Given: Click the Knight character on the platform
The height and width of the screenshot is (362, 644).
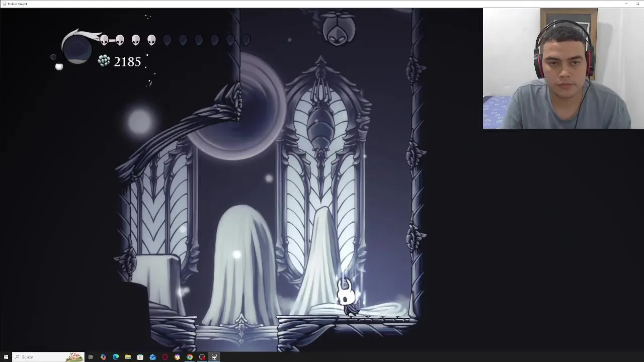Looking at the screenshot, I should [x=346, y=297].
